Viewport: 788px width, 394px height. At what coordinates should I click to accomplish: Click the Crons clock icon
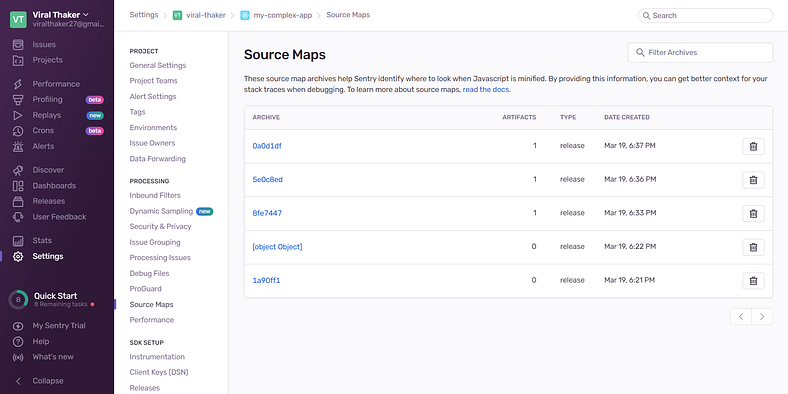tap(18, 131)
